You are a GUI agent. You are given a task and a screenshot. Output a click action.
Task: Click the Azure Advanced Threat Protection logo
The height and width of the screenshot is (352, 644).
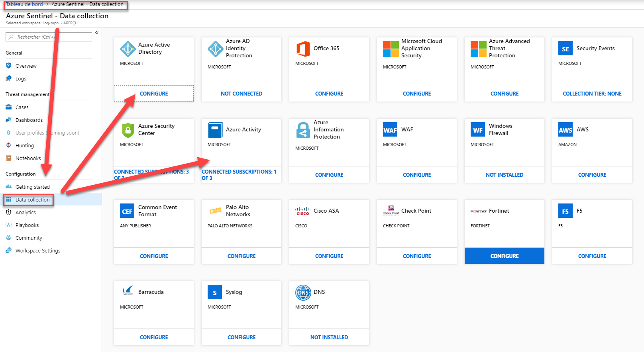[478, 49]
